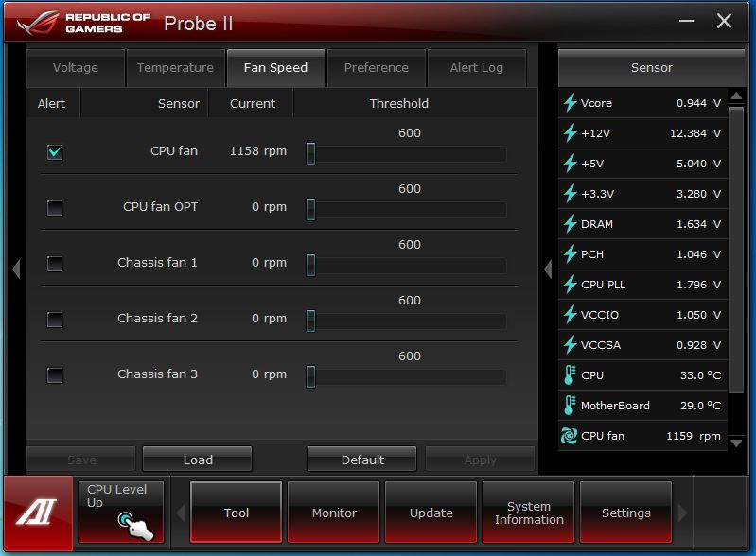
Task: Switch to the Temperature tab
Action: coord(175,68)
